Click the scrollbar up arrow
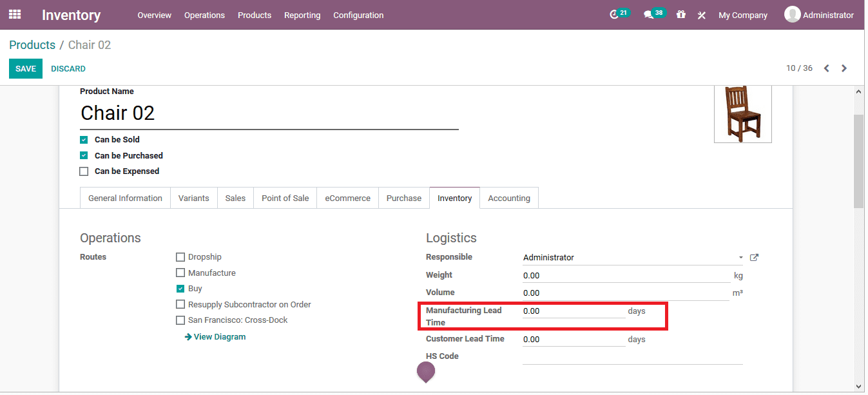Viewport: 868px width, 395px height. click(858, 92)
